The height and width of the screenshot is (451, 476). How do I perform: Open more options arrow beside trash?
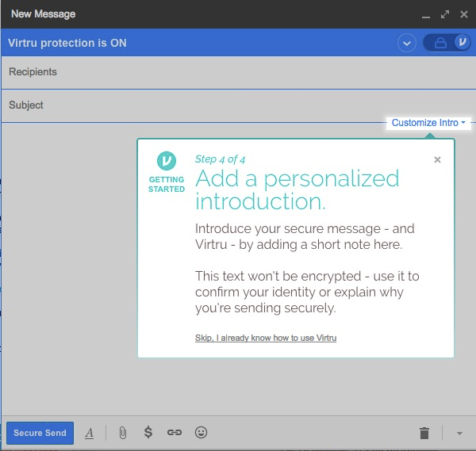459,433
